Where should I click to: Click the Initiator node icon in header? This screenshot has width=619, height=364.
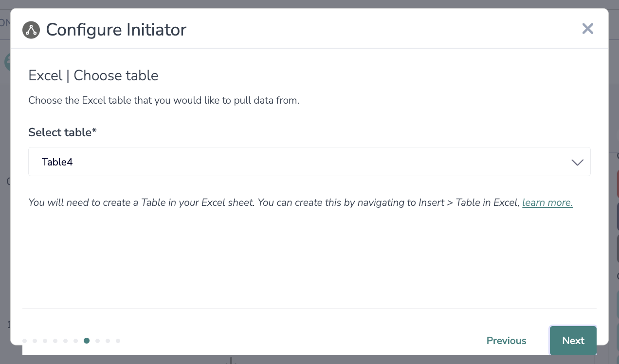[31, 30]
